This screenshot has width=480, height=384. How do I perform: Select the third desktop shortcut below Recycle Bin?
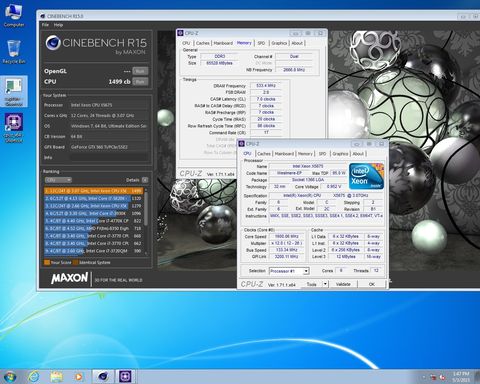[x=14, y=91]
